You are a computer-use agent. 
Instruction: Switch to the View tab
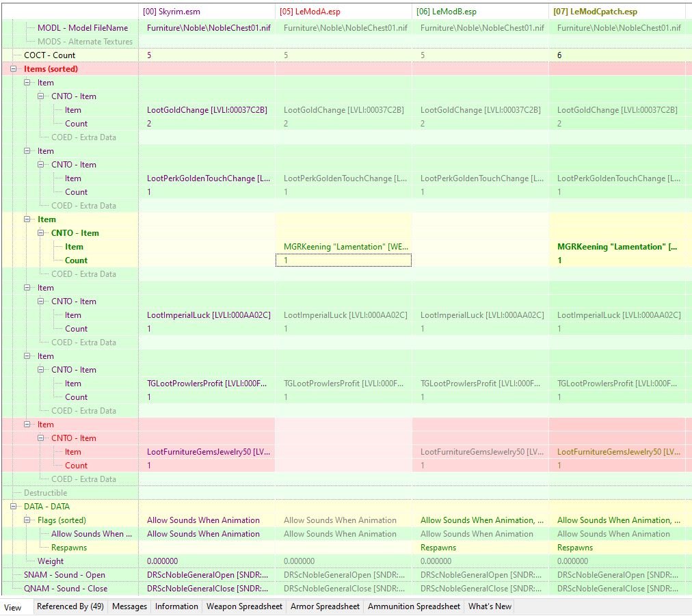(x=13, y=607)
